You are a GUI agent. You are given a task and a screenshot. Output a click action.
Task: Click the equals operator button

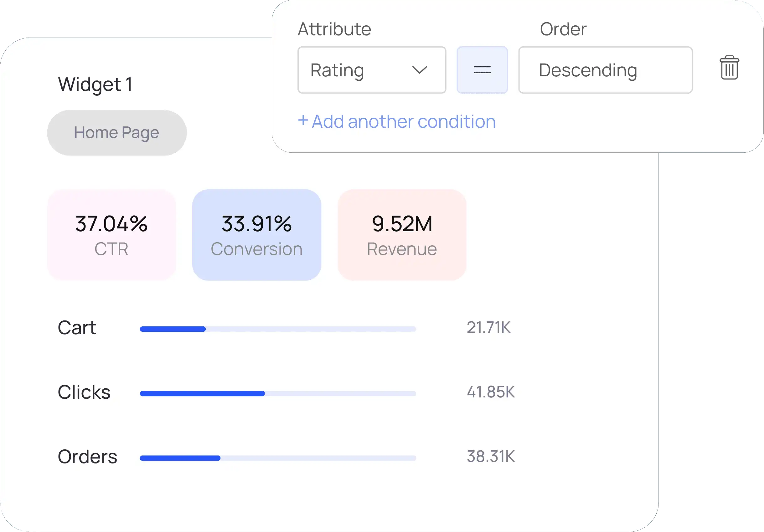(482, 70)
